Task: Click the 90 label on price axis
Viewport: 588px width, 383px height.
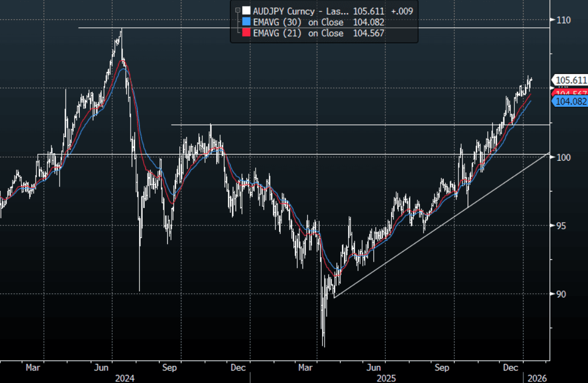Action: pos(561,294)
